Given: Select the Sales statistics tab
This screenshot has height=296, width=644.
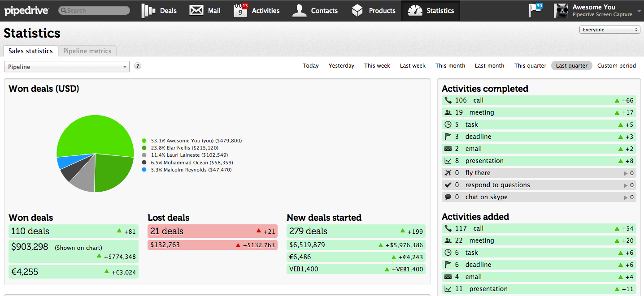Looking at the screenshot, I should pos(30,51).
